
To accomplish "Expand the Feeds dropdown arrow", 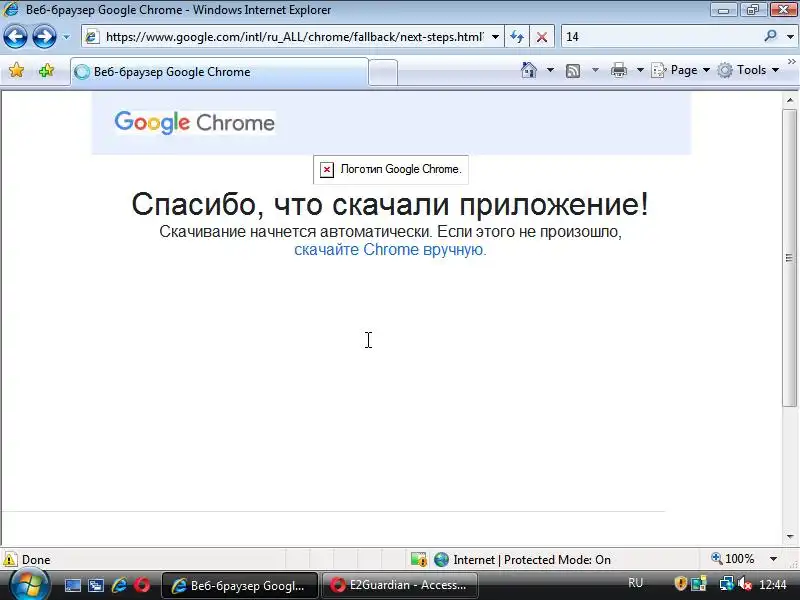I will [595, 70].
